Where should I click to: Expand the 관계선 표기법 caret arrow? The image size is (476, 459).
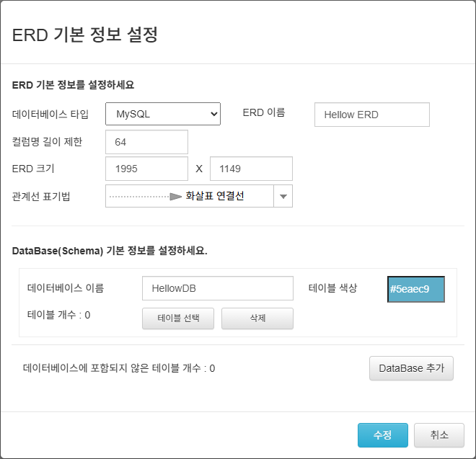tap(283, 196)
